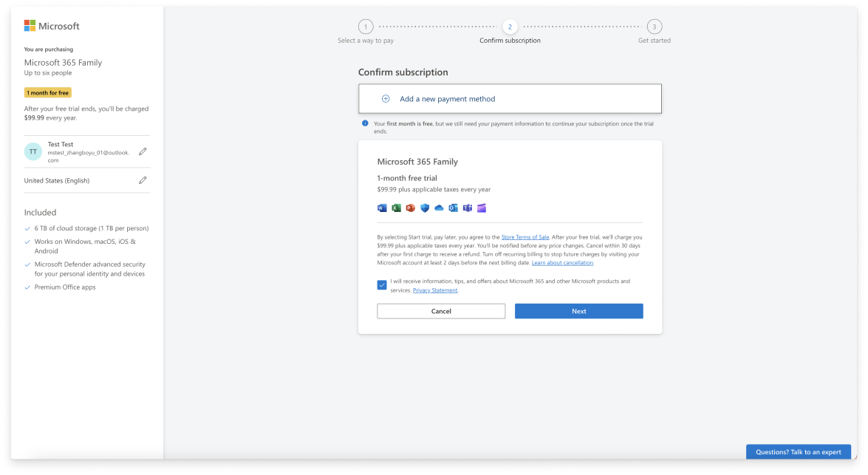
Task: Click Questions? Talk to an expert
Action: [x=799, y=452]
